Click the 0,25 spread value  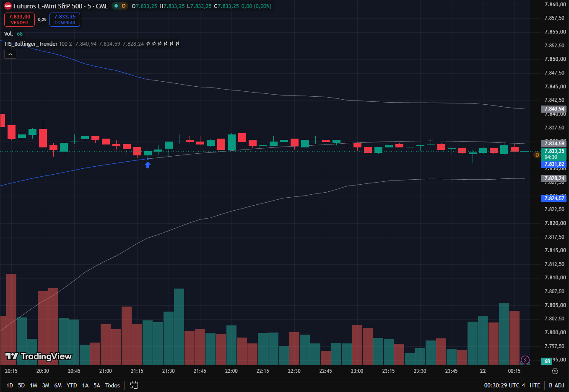(x=42, y=20)
